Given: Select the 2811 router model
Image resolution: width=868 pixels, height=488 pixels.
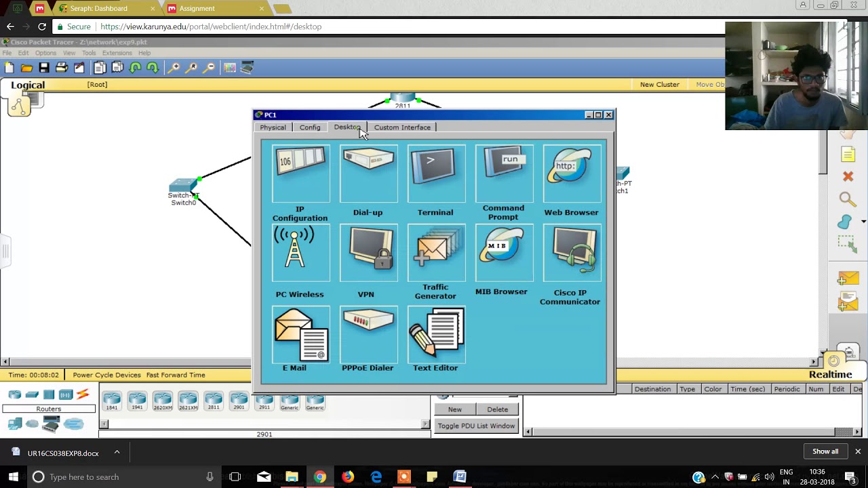Looking at the screenshot, I should (x=214, y=401).
